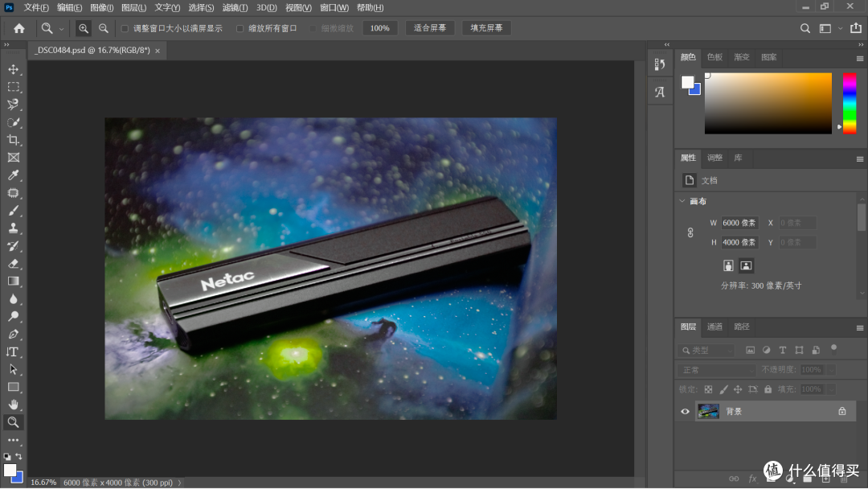Switch to the 通道 tab
Screen dimensions: 868x489
(714, 327)
